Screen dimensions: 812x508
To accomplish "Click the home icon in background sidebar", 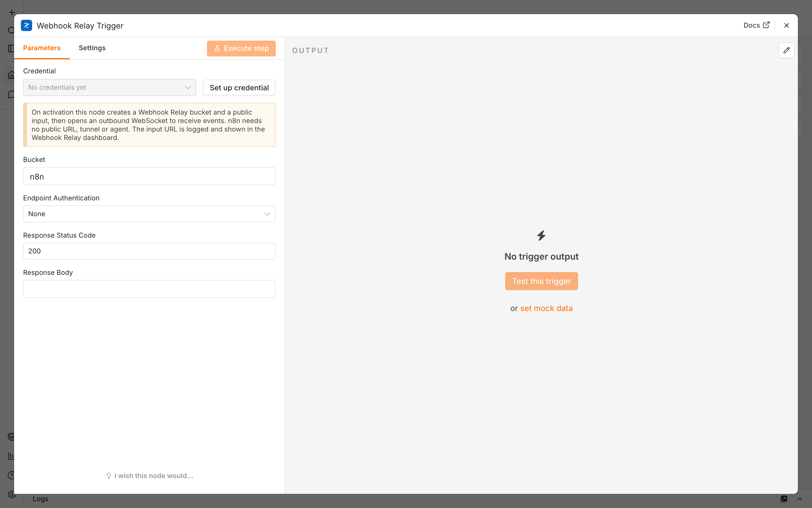I will pyautogui.click(x=11, y=75).
